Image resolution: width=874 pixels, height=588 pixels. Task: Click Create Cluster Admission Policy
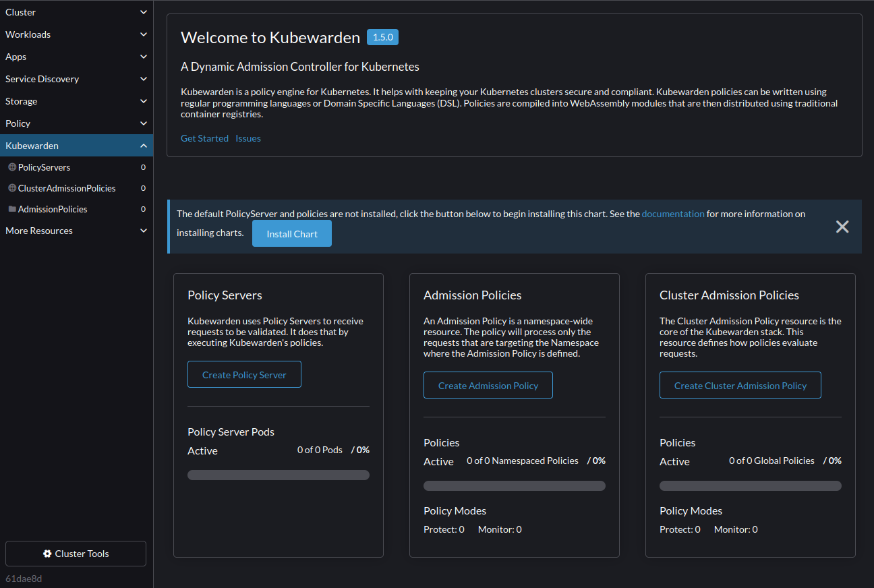coord(740,385)
